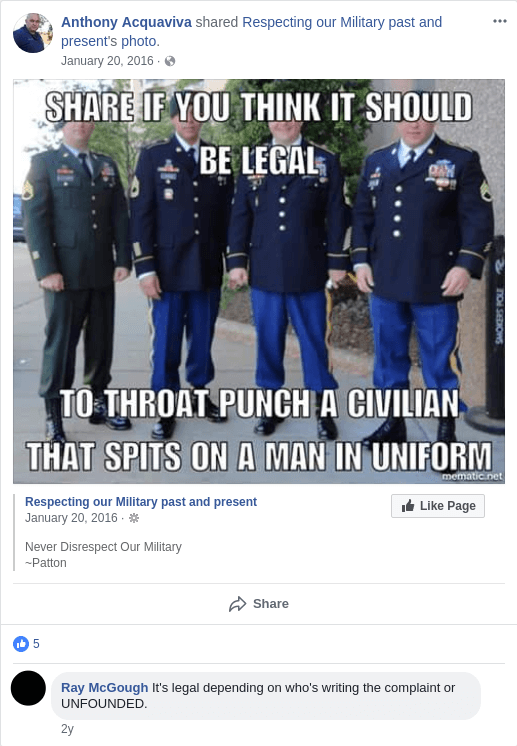Open the Ray McGough commenter profile

[105, 687]
